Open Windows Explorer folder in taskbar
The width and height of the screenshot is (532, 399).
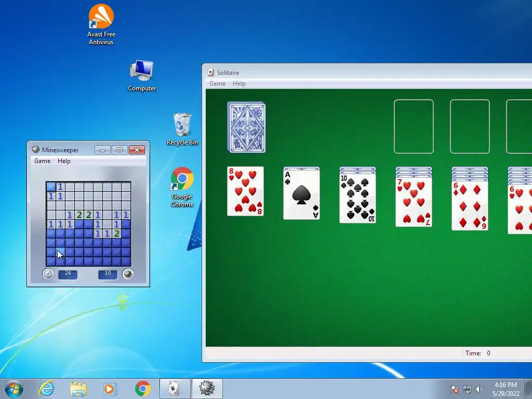tap(78, 389)
